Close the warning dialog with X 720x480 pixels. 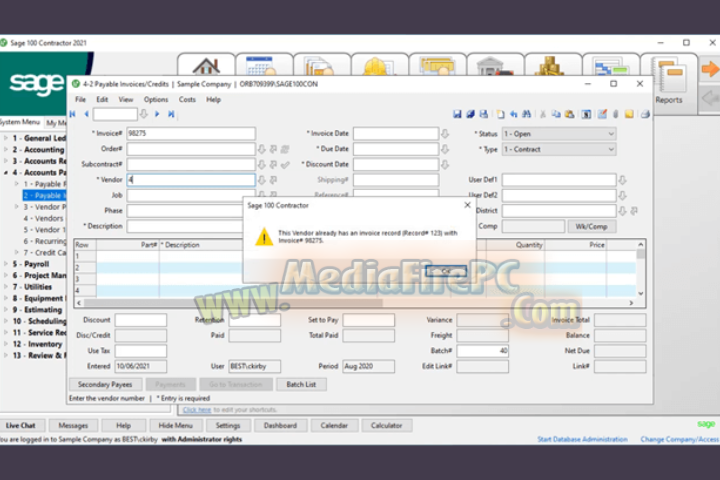[x=467, y=205]
